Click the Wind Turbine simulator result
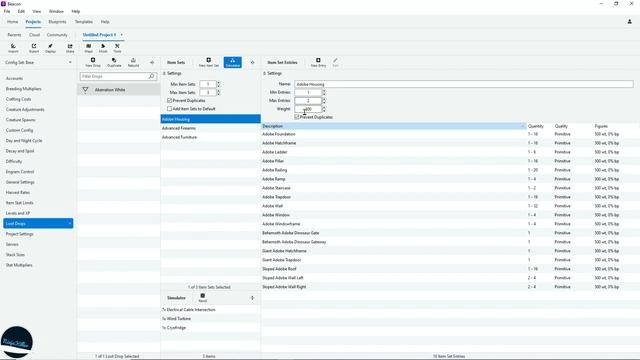640x360 pixels. coord(211,319)
